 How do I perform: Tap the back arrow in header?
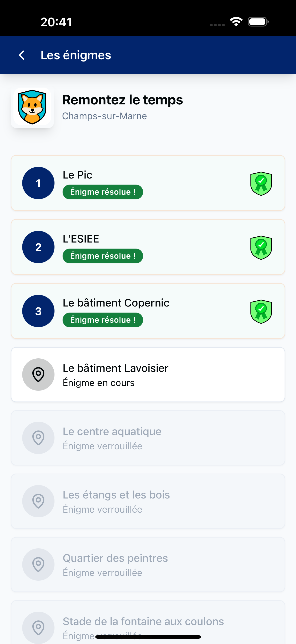22,55
